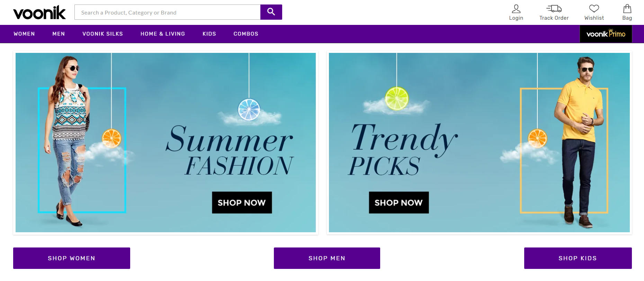Select VOONIK SILKS category
Screen dimensions: 644x281
[102, 34]
